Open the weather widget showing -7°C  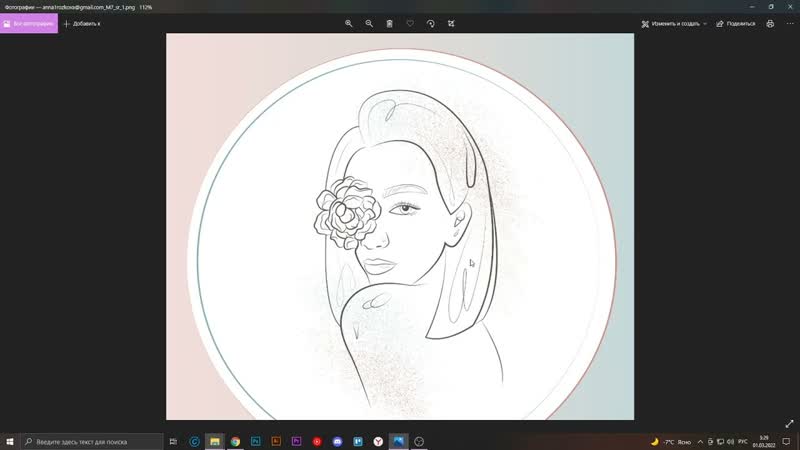[670, 442]
